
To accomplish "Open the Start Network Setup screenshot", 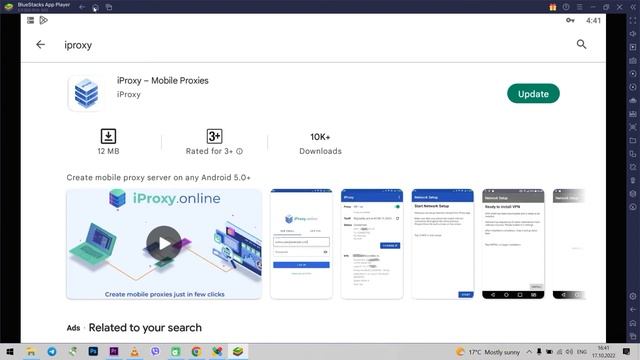I will tap(442, 244).
